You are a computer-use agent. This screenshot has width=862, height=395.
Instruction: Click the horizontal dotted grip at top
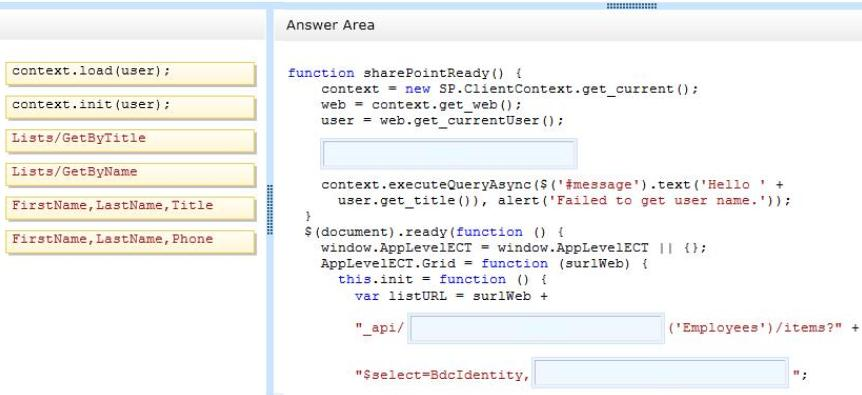632,6
